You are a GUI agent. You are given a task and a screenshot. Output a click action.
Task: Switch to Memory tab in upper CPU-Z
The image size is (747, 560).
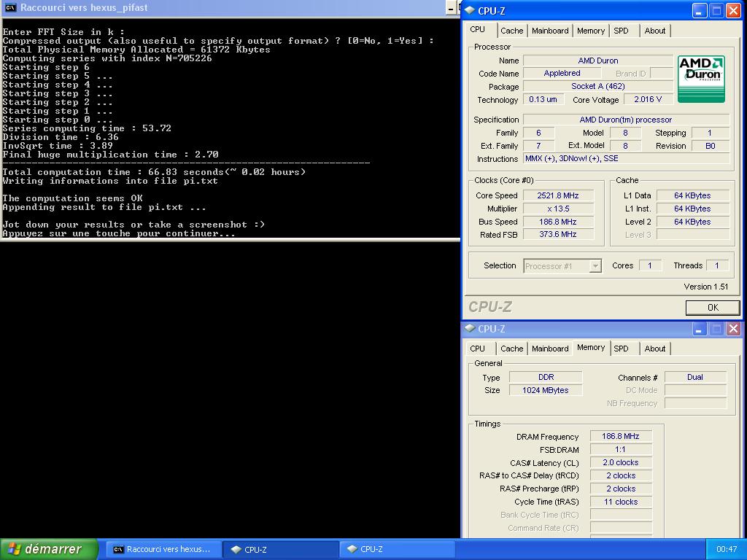[x=591, y=31]
